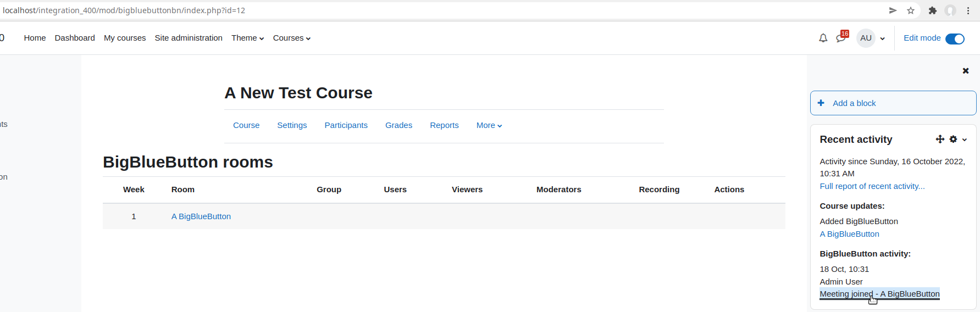Click the Admin User text
Viewport: 980px width, 312px height.
tap(841, 282)
